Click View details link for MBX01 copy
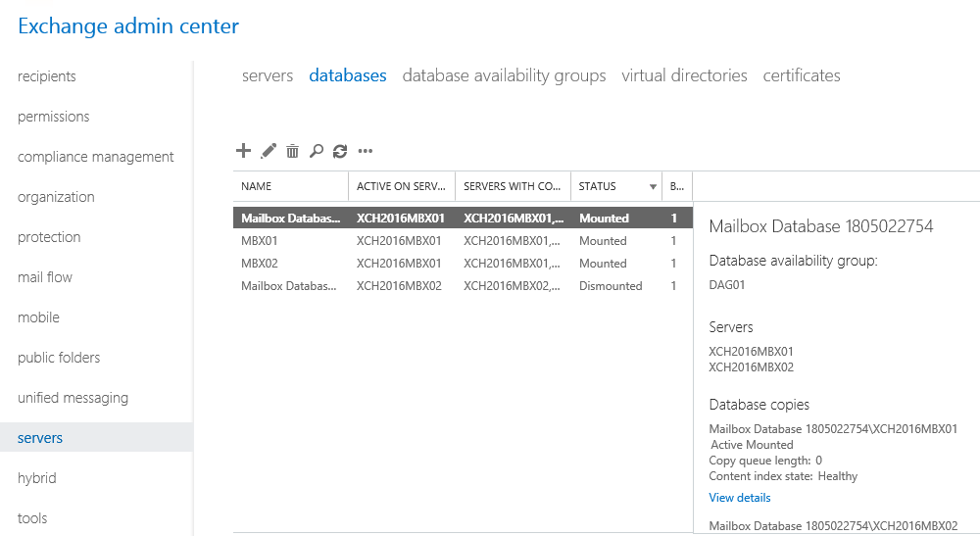The width and height of the screenshot is (980, 536). tap(739, 498)
